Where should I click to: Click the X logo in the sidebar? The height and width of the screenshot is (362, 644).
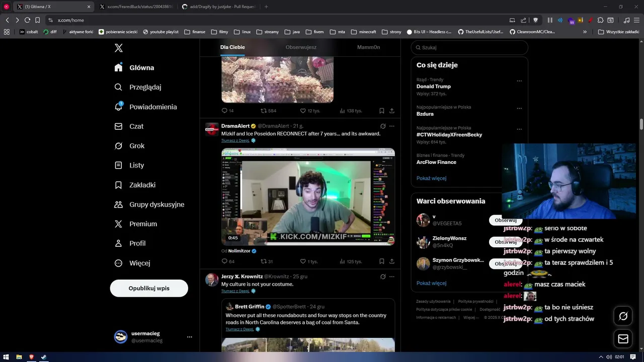[119, 48]
